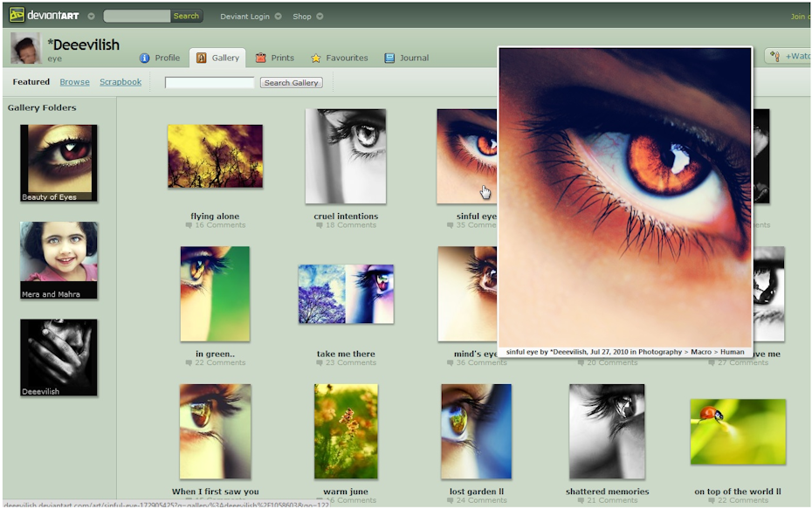Click the gallery search input field
812x509 pixels.
point(210,81)
